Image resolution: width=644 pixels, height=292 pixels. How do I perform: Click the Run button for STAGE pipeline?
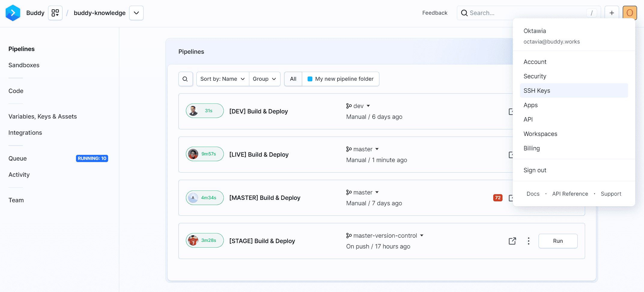click(x=558, y=241)
